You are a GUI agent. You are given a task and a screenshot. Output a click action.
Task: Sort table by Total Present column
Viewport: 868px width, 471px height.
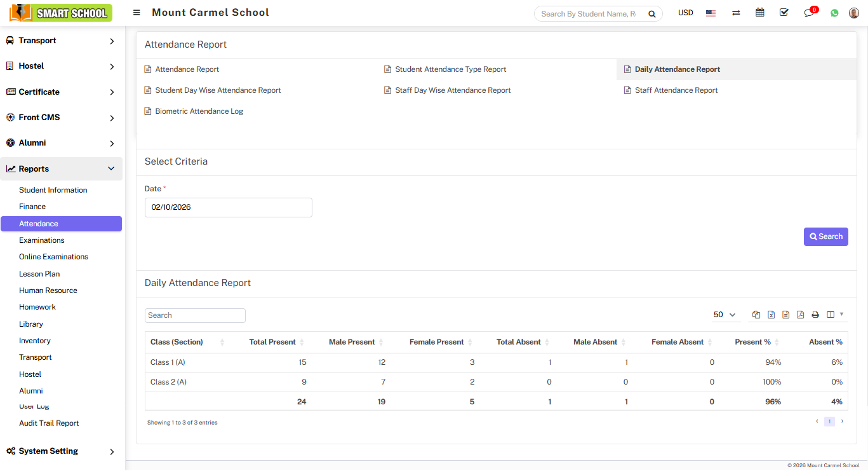273,342
